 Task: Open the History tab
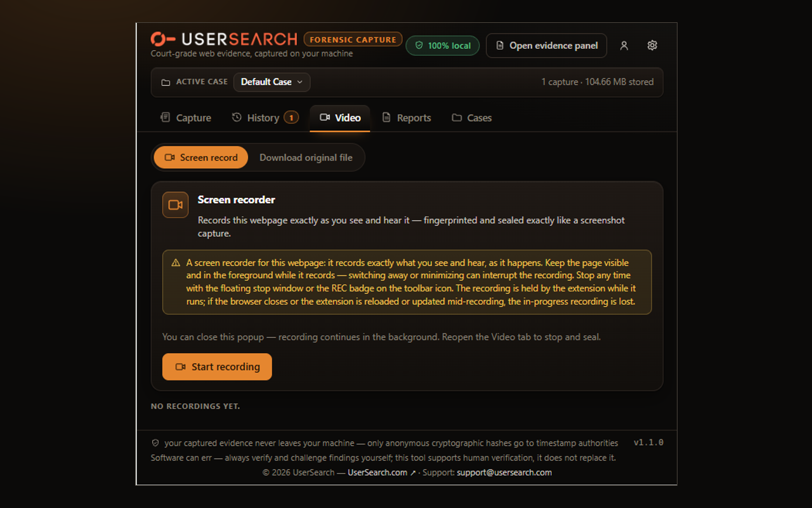pos(265,118)
